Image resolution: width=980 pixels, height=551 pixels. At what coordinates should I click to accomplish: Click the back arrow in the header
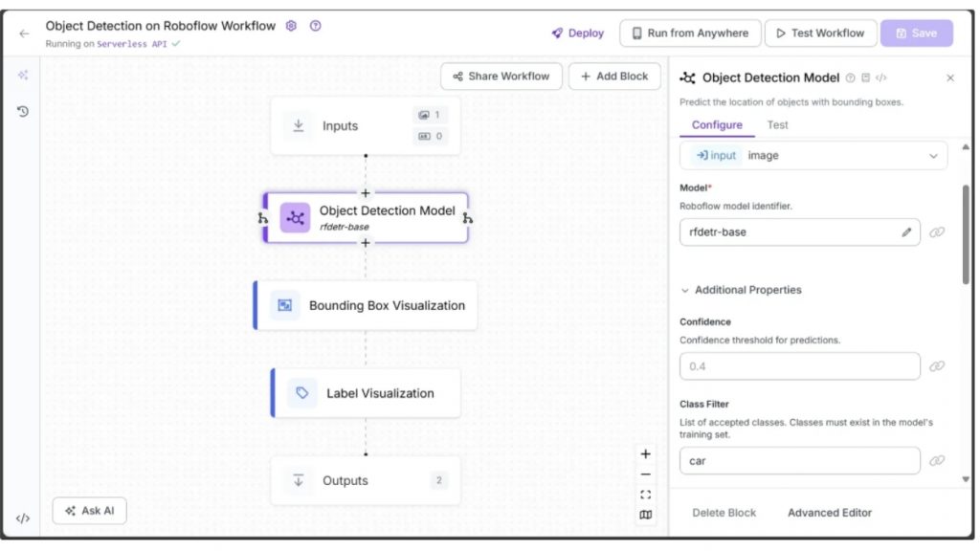pyautogui.click(x=24, y=33)
